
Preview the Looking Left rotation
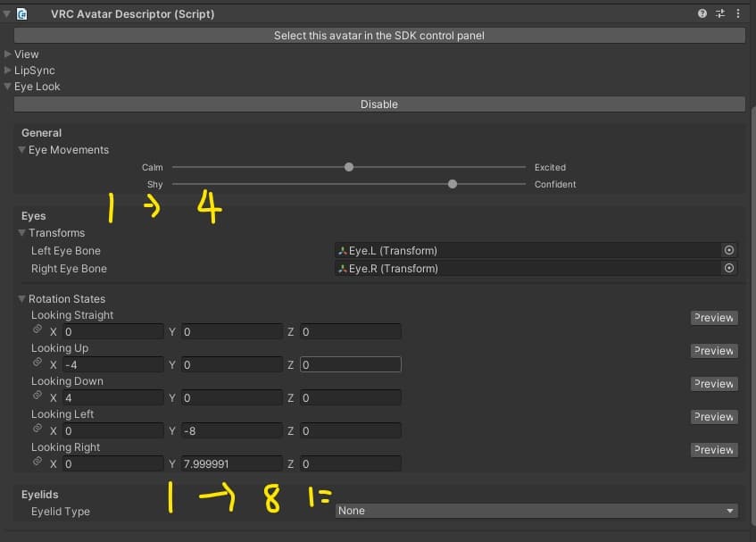[714, 417]
